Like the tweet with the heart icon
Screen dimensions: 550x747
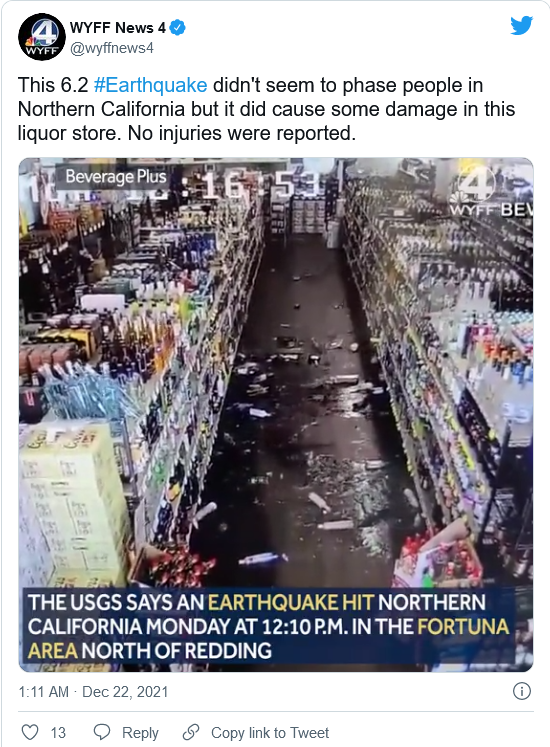tap(30, 732)
